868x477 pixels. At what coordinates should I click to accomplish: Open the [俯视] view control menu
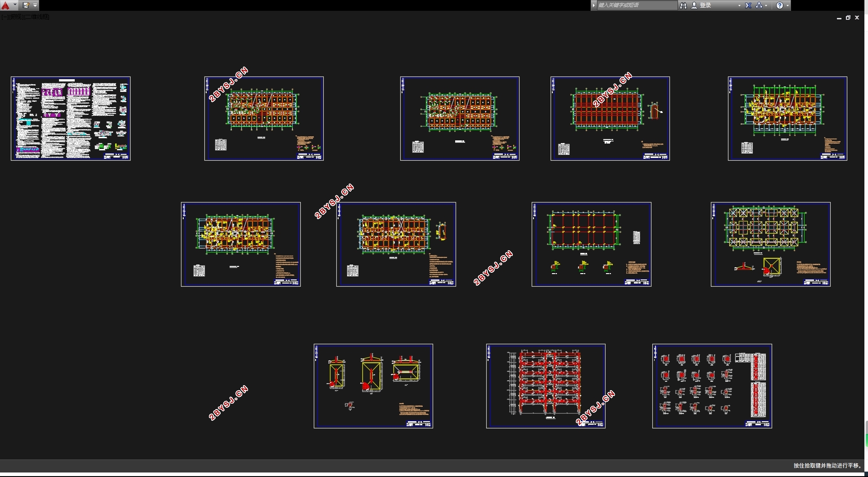(x=16, y=17)
